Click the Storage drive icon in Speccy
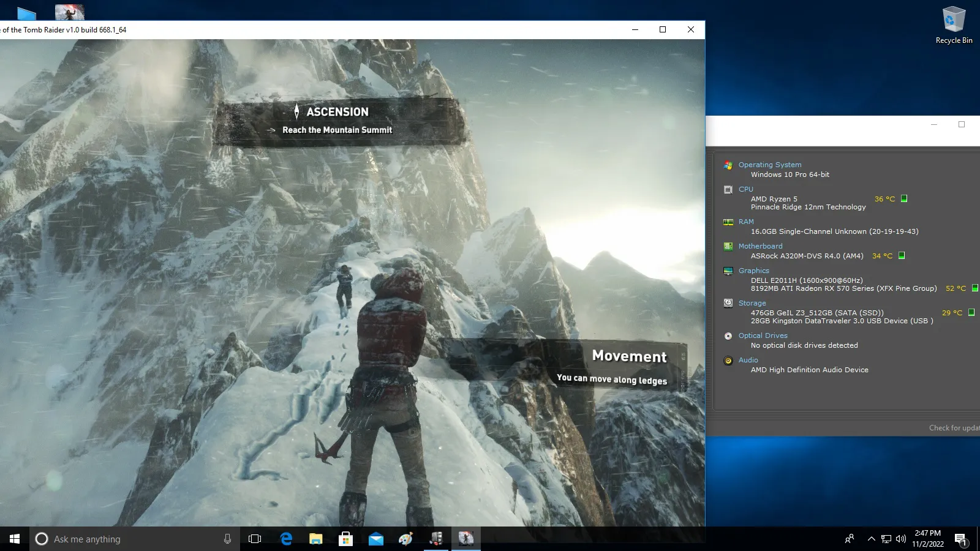The image size is (980, 551). (x=728, y=303)
